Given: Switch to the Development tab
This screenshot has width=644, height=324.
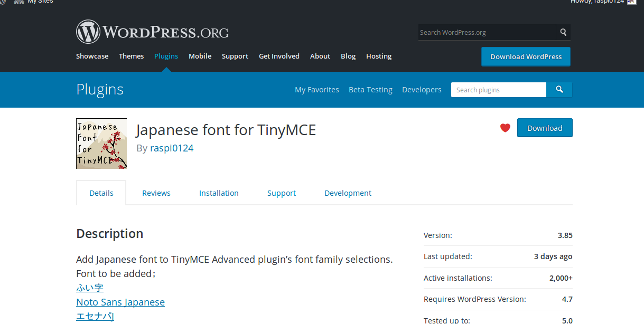Looking at the screenshot, I should coord(348,193).
